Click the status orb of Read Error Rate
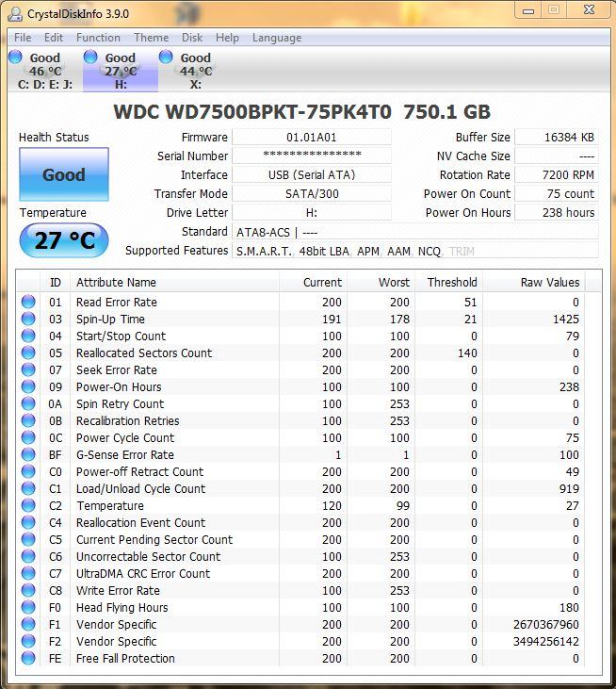The height and width of the screenshot is (689, 616). 28,302
